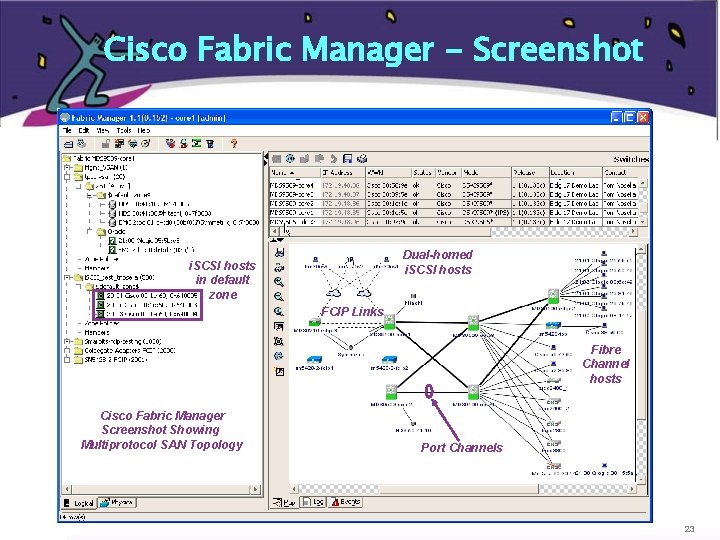Switch to the Log tab
Screen dimensions: 720x540
pos(313,503)
